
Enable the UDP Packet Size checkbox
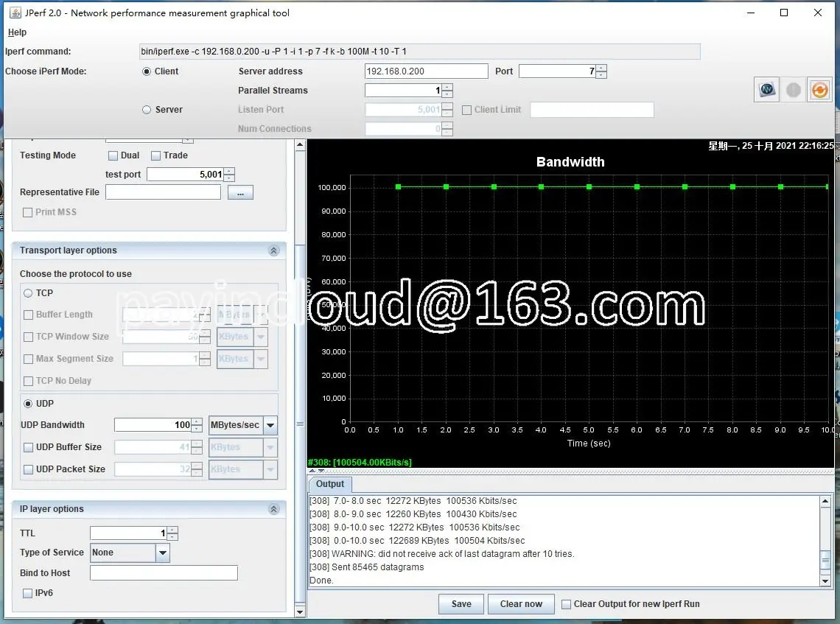tap(29, 469)
